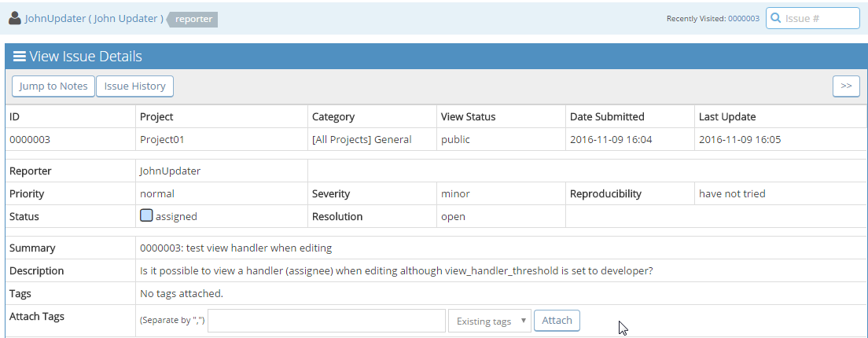
Task: Click the summary text about test view handler
Action: [x=236, y=248]
